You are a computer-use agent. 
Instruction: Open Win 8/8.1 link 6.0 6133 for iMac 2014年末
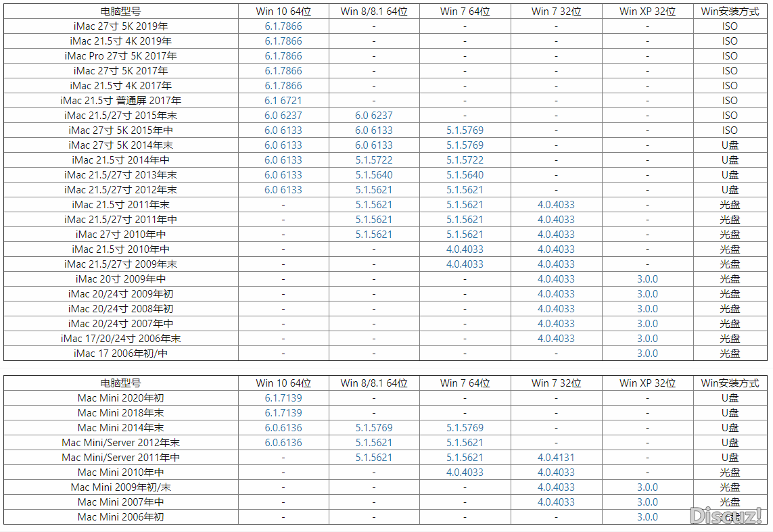(374, 145)
